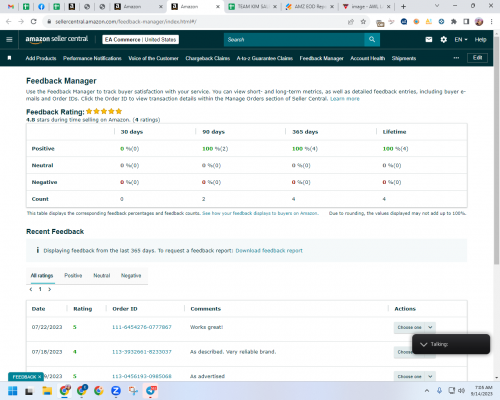Select the Negative ratings tab

pyautogui.click(x=131, y=275)
